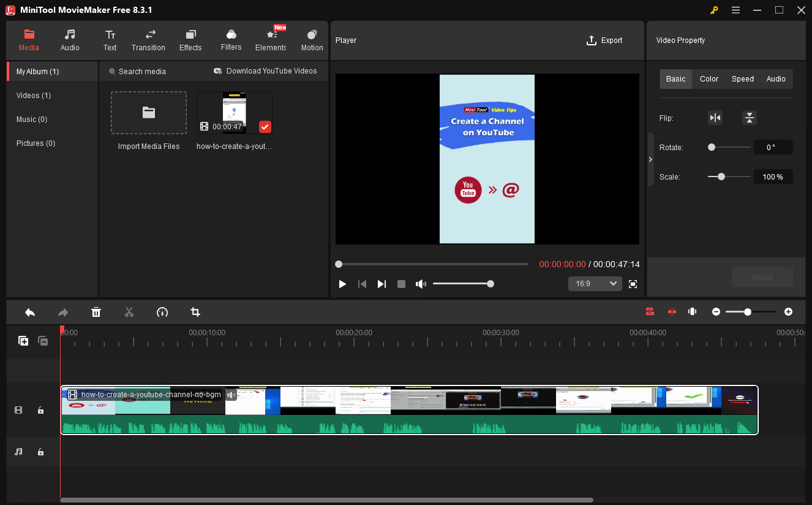Select the Split scissors tool
This screenshot has height=505, width=812.
coord(129,312)
